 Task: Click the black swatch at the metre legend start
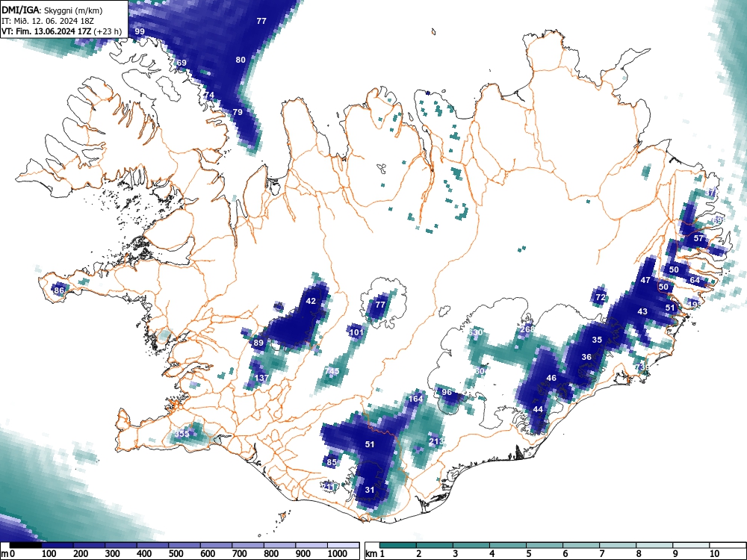coord(25,545)
